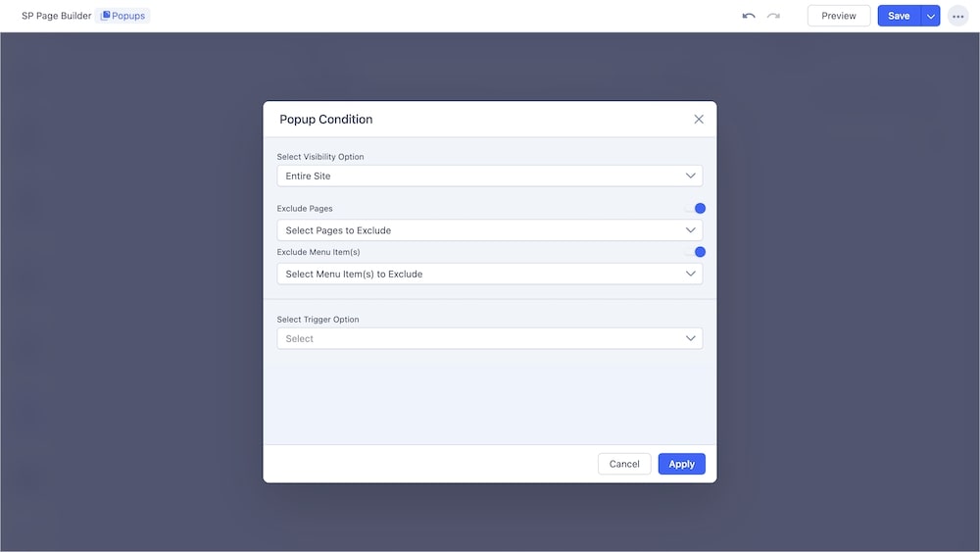Screen dimensions: 980x552
Task: Apply the popup condition settings
Action: tap(681, 464)
